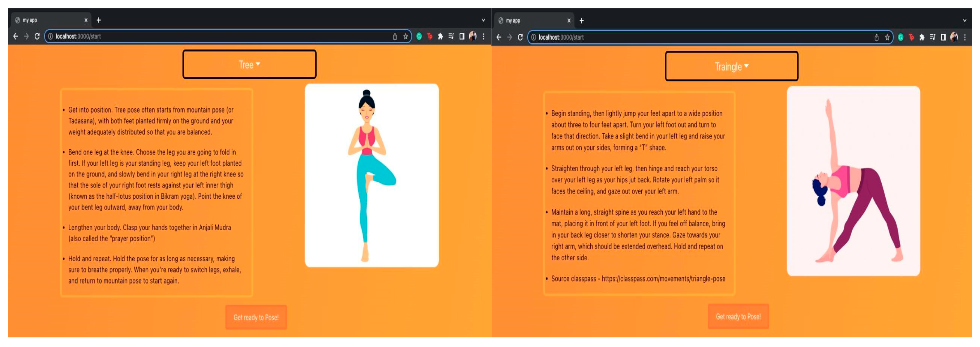Image resolution: width=980 pixels, height=347 pixels.
Task: Reload the Tree pose page
Action: click(x=37, y=37)
